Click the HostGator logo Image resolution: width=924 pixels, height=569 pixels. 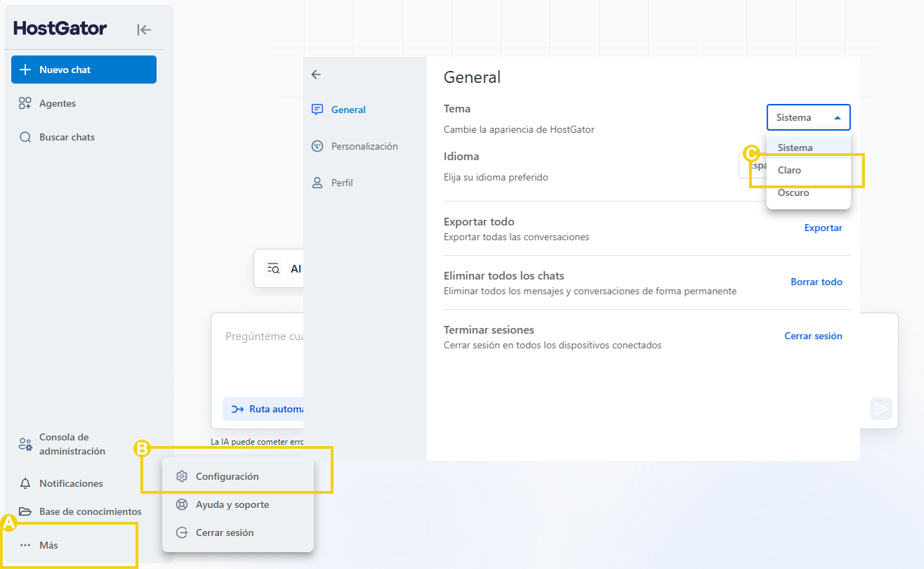point(60,28)
